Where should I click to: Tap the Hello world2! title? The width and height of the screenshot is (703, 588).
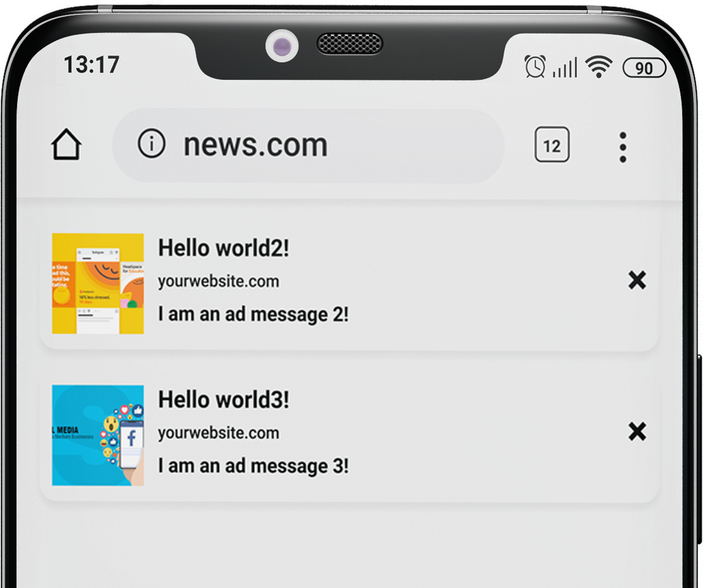[x=223, y=248]
